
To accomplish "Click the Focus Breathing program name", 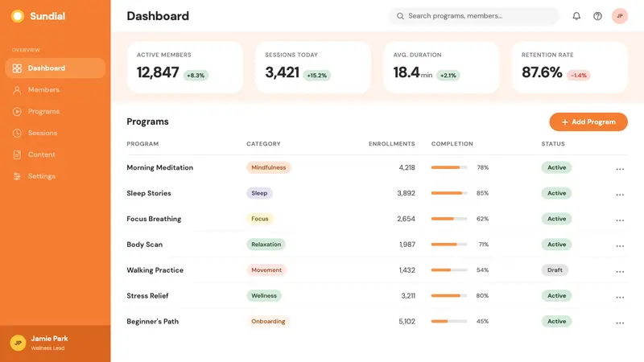I will 154,219.
